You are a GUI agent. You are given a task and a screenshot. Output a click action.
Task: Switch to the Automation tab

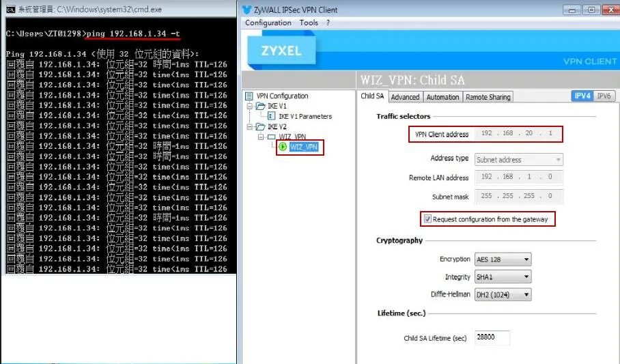click(x=442, y=97)
